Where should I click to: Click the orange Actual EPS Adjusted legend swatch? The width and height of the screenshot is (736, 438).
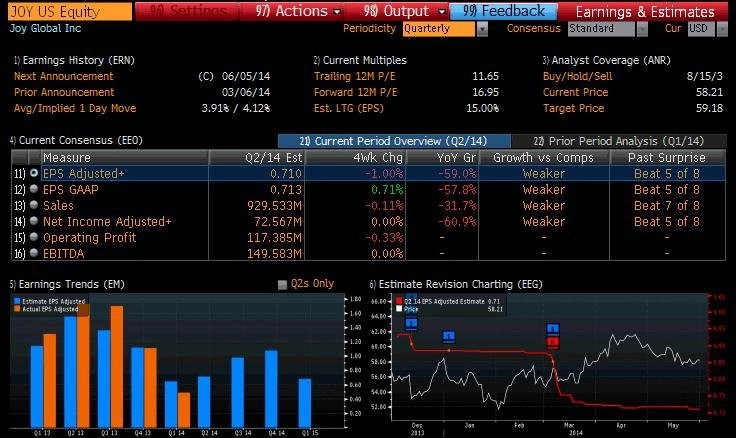point(17,309)
